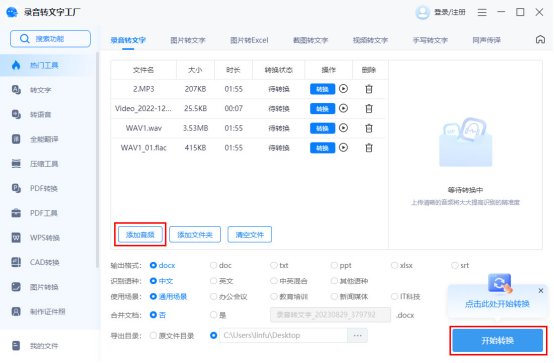Play the 2.MP3 audio preview

click(343, 89)
